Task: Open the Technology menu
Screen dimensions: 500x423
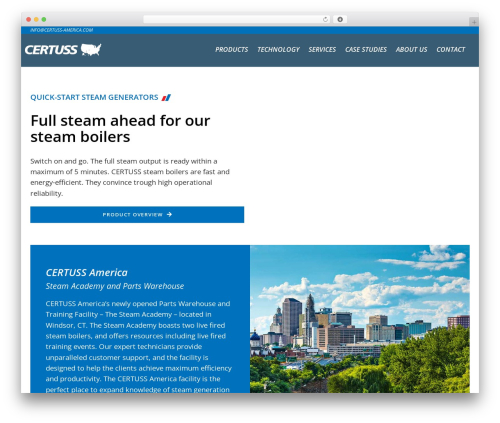Action: pos(278,50)
